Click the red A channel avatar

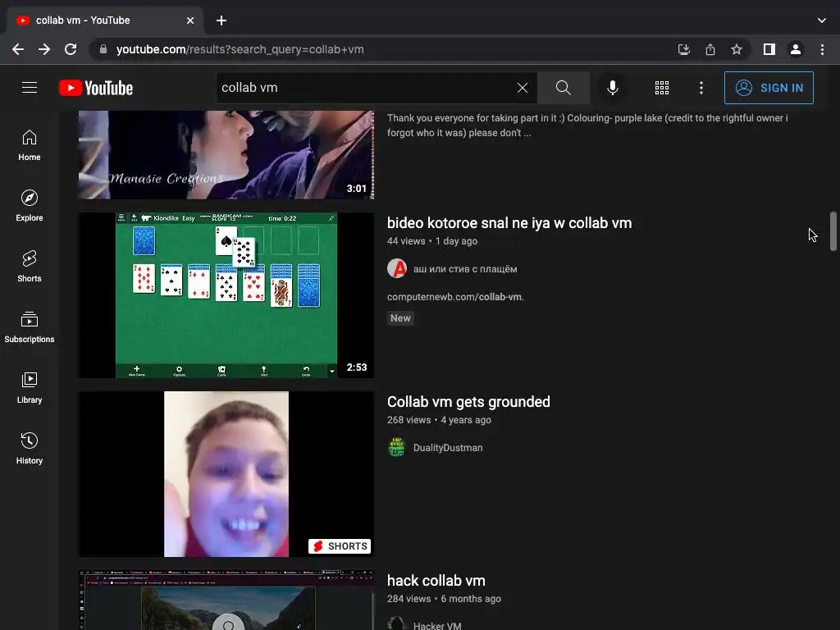(x=397, y=268)
